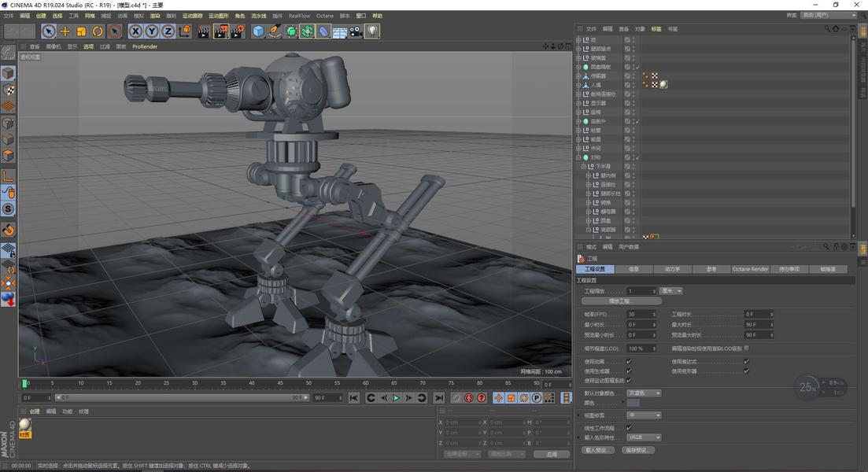
Task: Select the Move tool in the top toolbar
Action: click(x=65, y=31)
